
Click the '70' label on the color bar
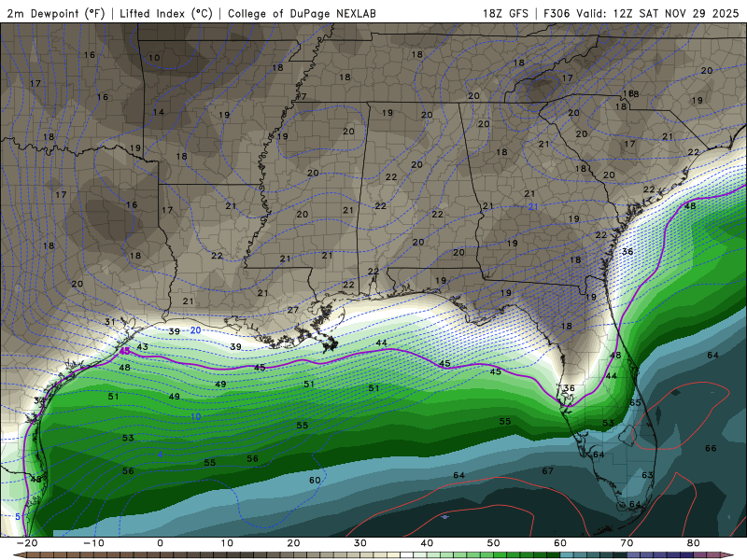click(x=627, y=543)
